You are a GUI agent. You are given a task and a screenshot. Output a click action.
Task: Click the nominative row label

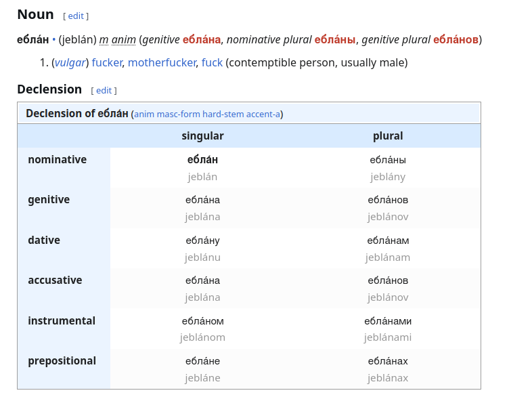(x=58, y=160)
